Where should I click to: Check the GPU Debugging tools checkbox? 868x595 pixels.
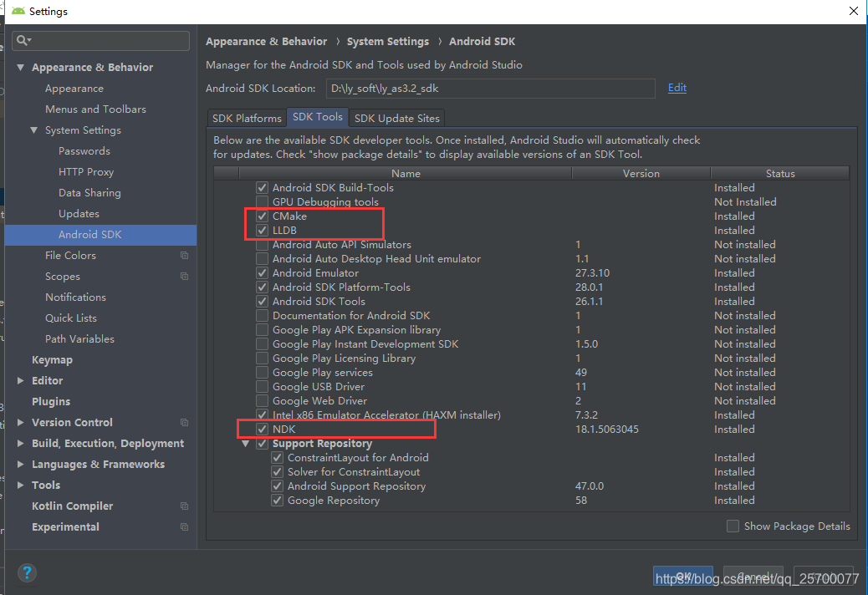pos(263,202)
